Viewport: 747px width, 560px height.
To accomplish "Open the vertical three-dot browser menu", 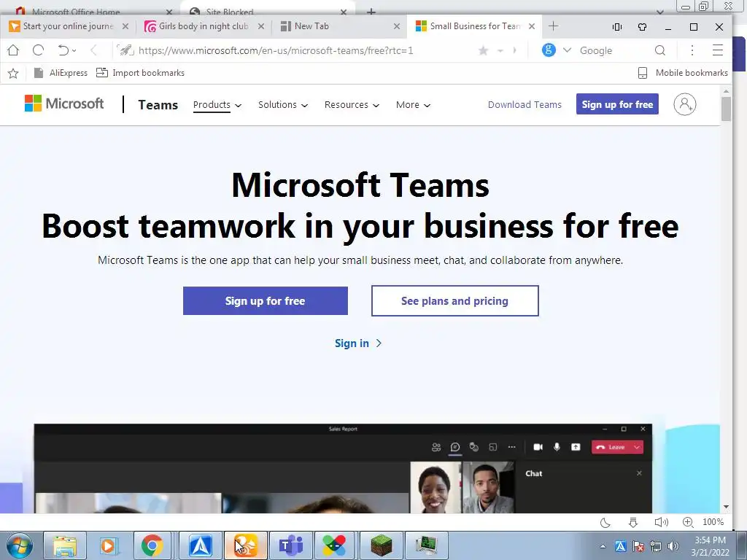I will [x=692, y=50].
